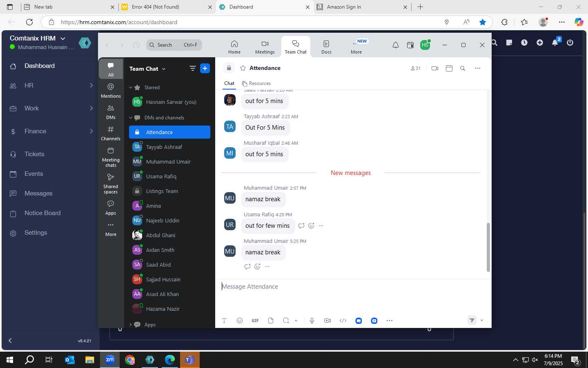This screenshot has height=368, width=588.
Task: Toggle text formatting in message composer
Action: (224, 321)
